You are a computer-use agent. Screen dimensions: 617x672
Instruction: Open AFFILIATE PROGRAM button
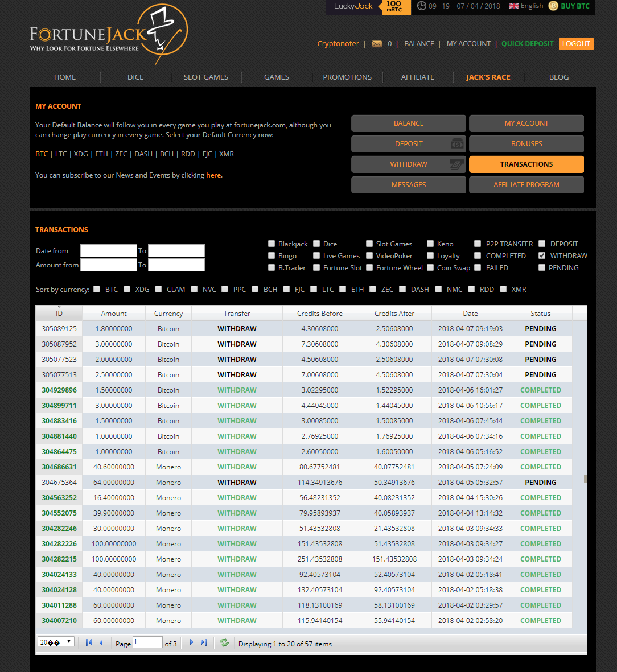(526, 185)
